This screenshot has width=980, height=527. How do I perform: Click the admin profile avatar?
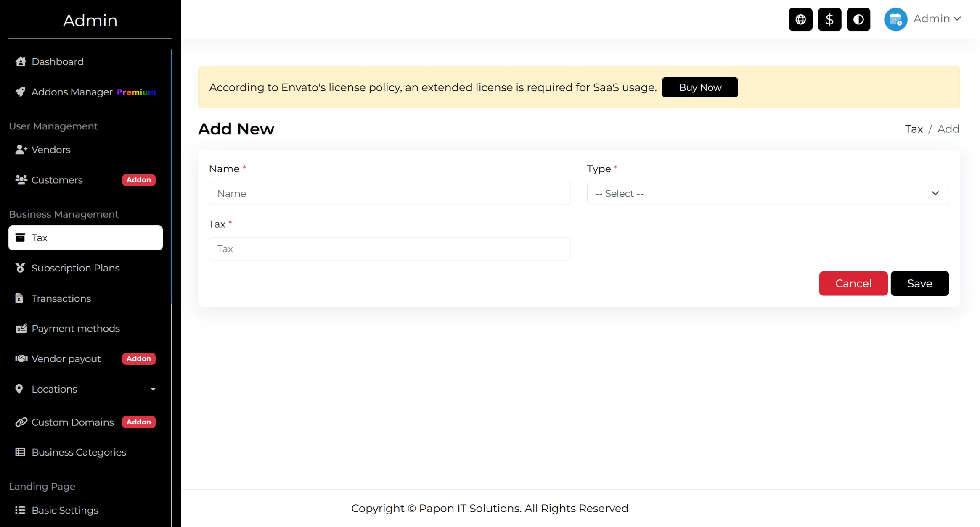[x=895, y=19]
